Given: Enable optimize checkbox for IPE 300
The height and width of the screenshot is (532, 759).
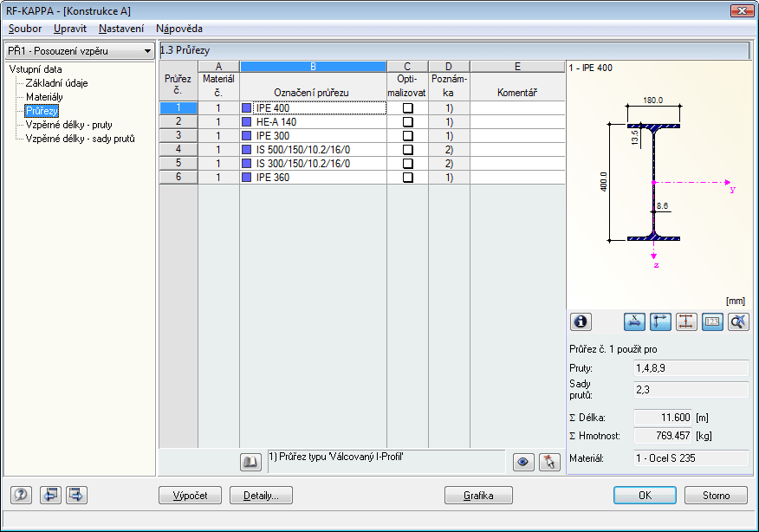Looking at the screenshot, I should 407,136.
